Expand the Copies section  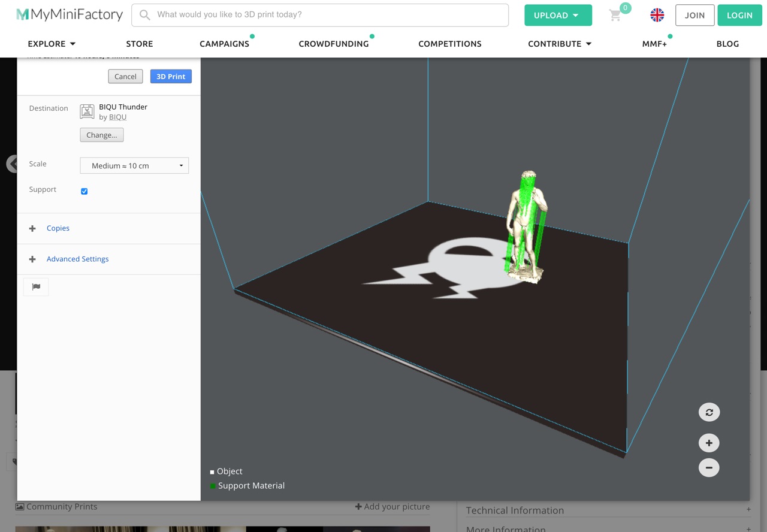(x=58, y=228)
